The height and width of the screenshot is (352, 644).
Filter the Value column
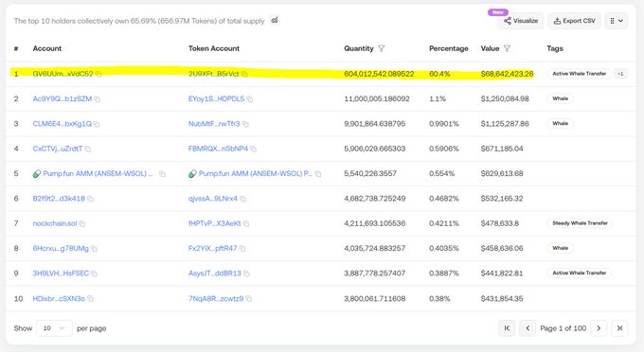508,48
